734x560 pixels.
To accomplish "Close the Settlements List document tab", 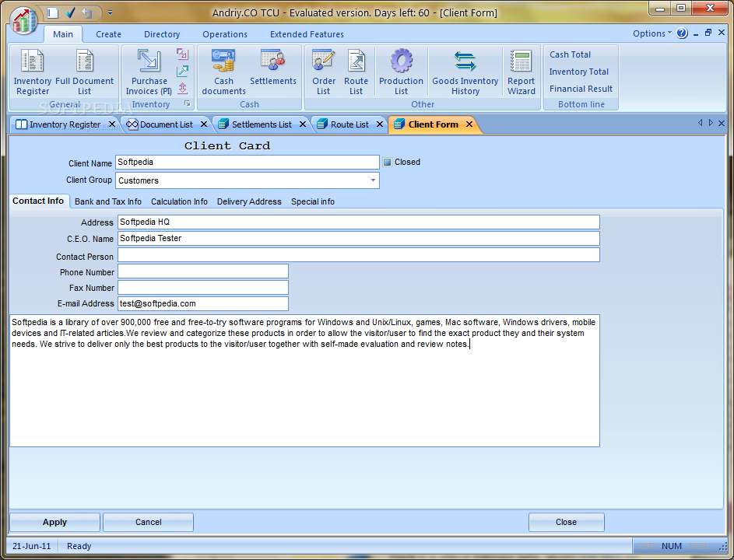I will 303,124.
